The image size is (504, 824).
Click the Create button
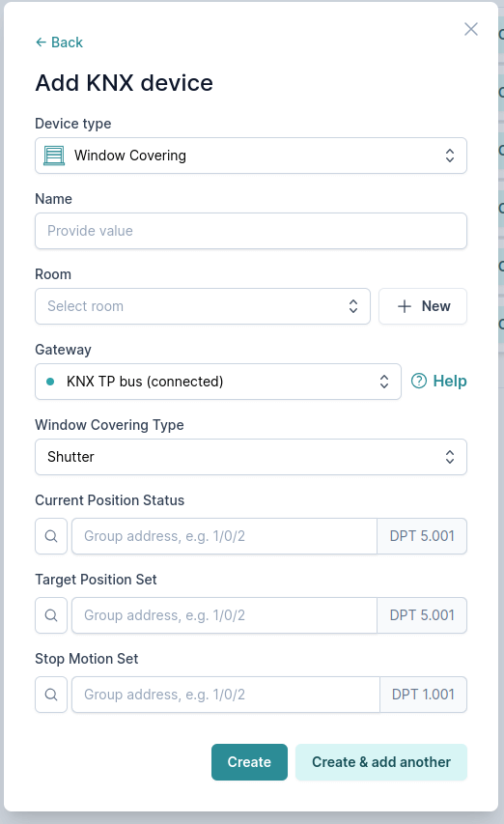(249, 762)
